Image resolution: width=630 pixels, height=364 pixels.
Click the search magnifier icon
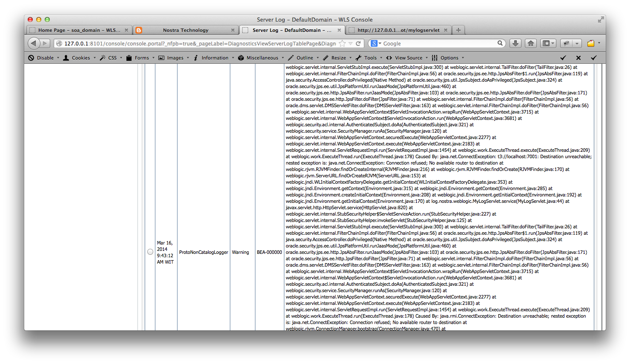pos(500,43)
